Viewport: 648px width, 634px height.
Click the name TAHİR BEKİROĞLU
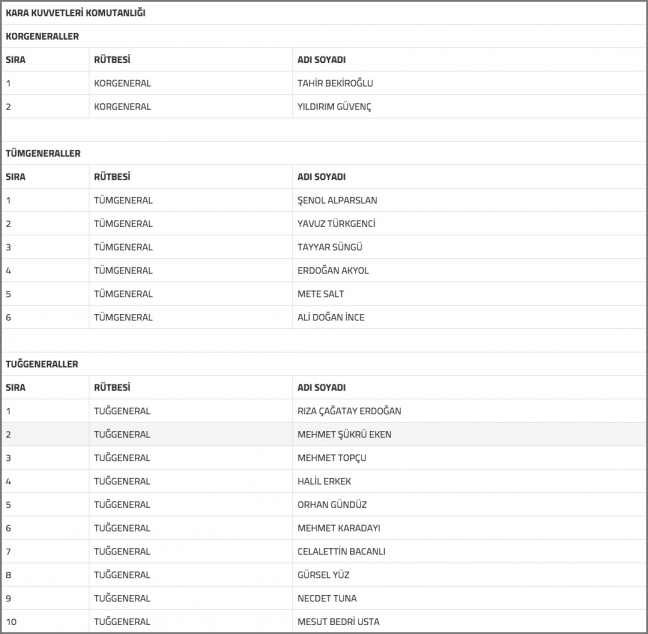coord(335,83)
